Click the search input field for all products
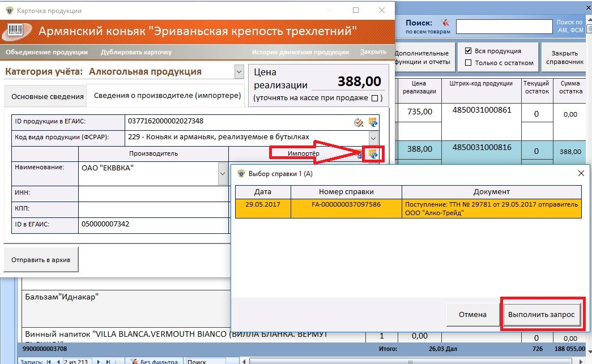 point(504,27)
